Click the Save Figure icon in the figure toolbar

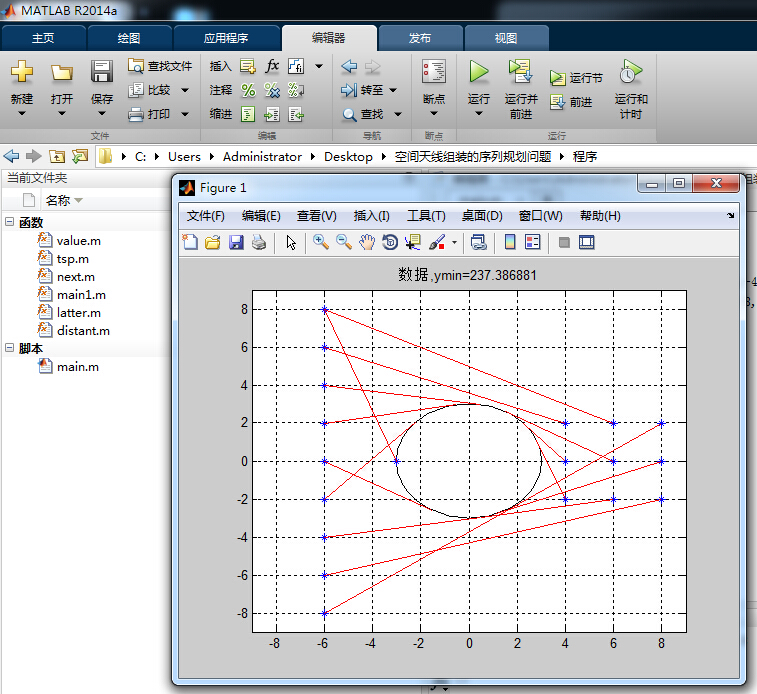(236, 242)
